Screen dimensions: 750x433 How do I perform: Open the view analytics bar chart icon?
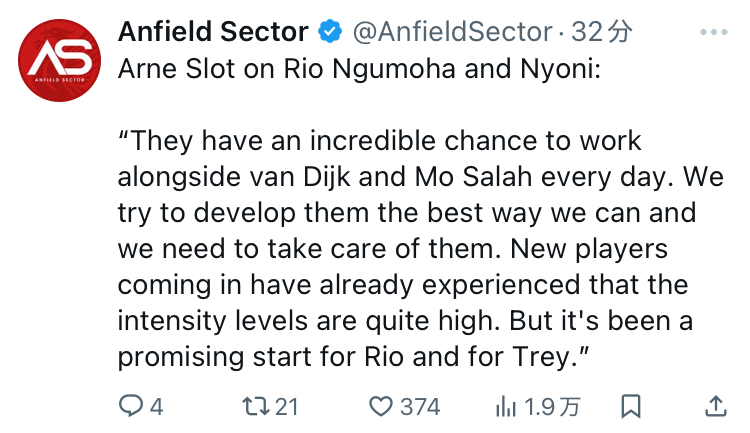point(506,407)
